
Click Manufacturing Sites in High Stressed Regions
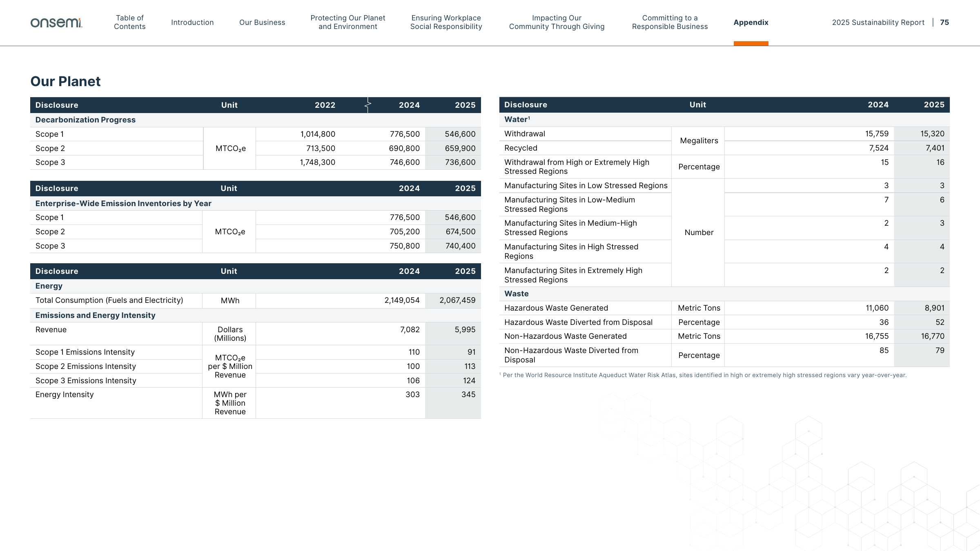[x=571, y=251]
